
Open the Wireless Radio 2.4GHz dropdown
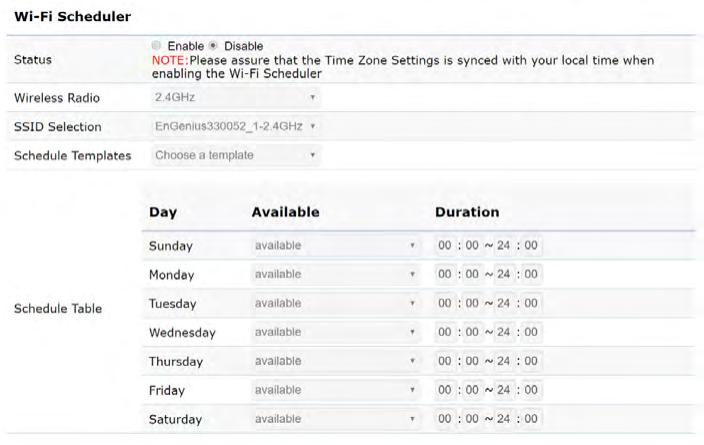pos(236,98)
